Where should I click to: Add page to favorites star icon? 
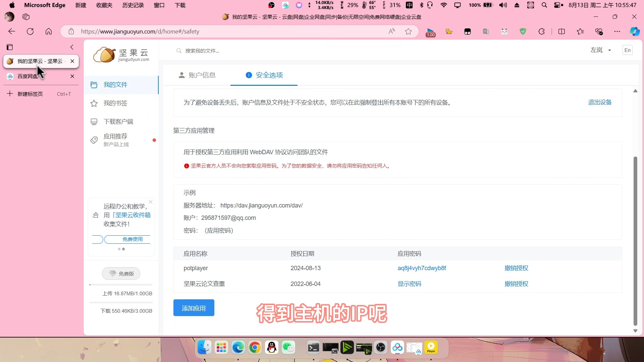[x=408, y=32]
